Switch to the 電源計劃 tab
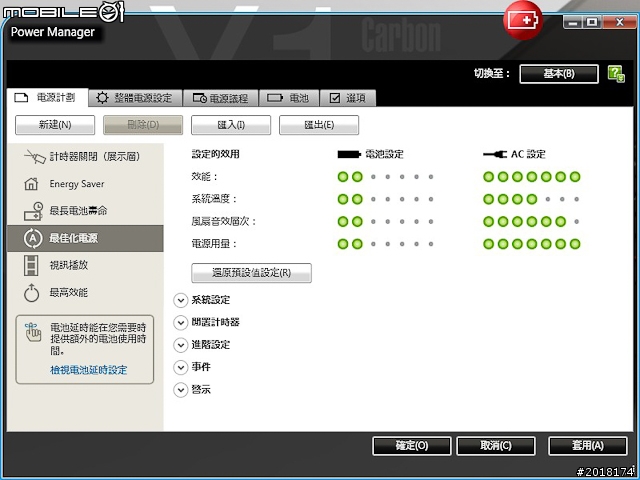 (x=47, y=98)
